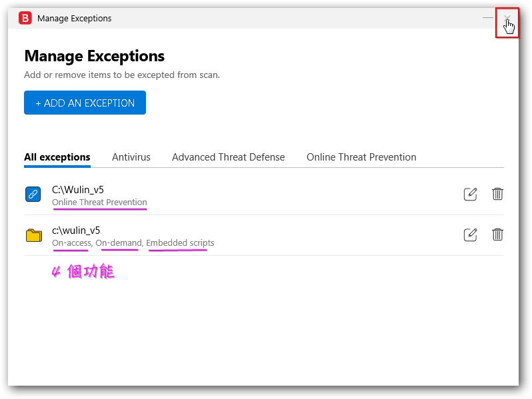This screenshot has width=532, height=399.
Task: Click the Embedded scripts label under folder exception
Action: [x=180, y=243]
